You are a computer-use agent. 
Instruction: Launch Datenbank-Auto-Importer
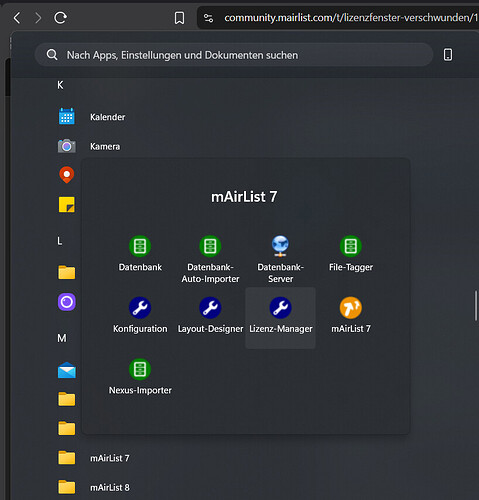(210, 246)
